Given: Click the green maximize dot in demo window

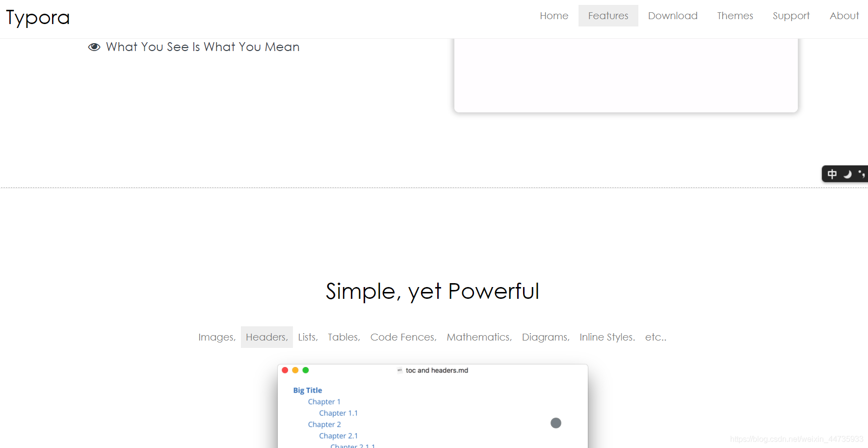Looking at the screenshot, I should pyautogui.click(x=306, y=370).
